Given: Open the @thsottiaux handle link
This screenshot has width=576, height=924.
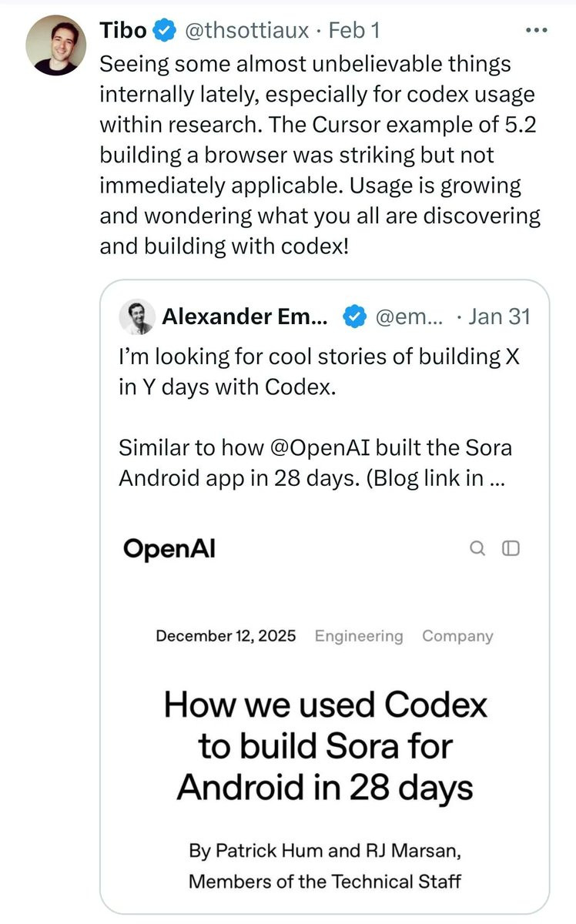Looking at the screenshot, I should tap(245, 31).
